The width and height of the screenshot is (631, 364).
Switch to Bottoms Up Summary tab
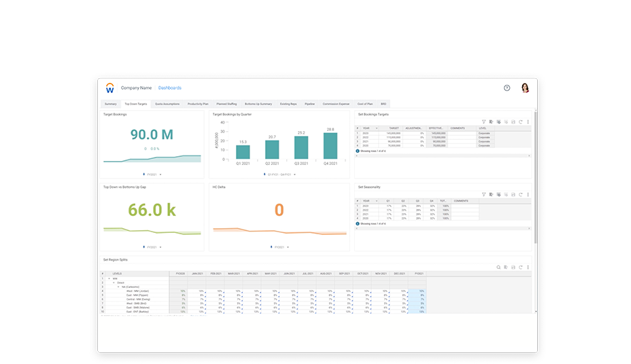click(x=258, y=104)
